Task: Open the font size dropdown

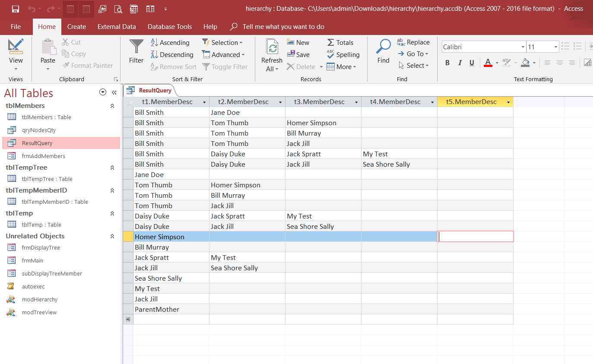Action: (555, 47)
